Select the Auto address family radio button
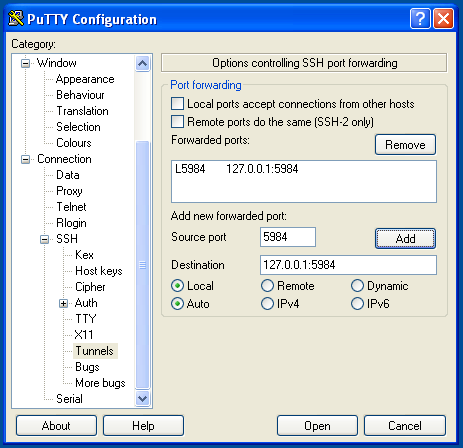The image size is (463, 448). click(177, 304)
